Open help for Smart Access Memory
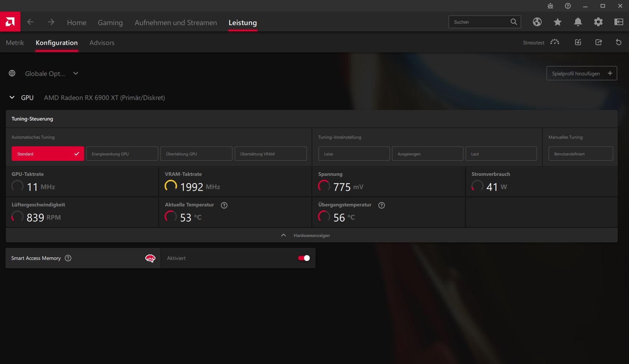Viewport: 629px width, 364px height. (x=68, y=258)
